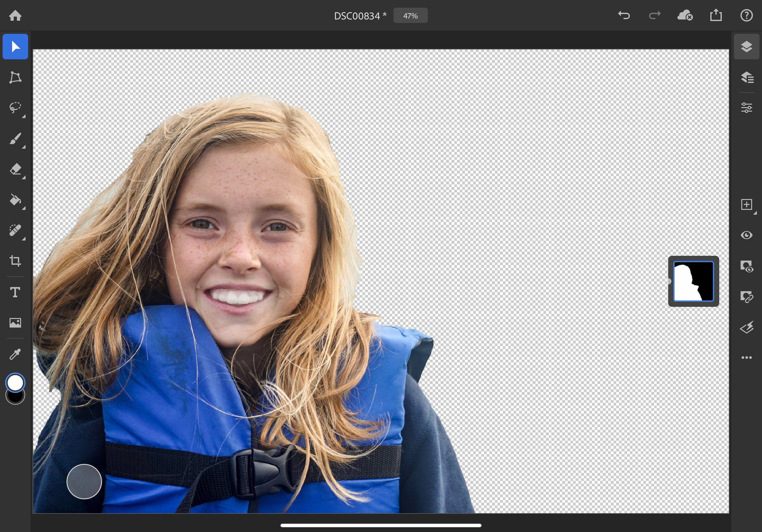Pick the Eyedropper tool

[x=15, y=354]
